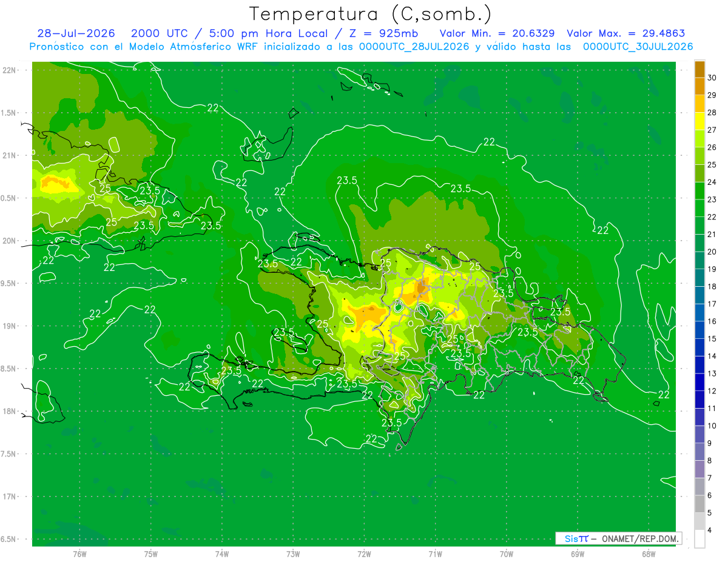Click the cut-off "9.5N" latitude label

pyautogui.click(x=8, y=283)
